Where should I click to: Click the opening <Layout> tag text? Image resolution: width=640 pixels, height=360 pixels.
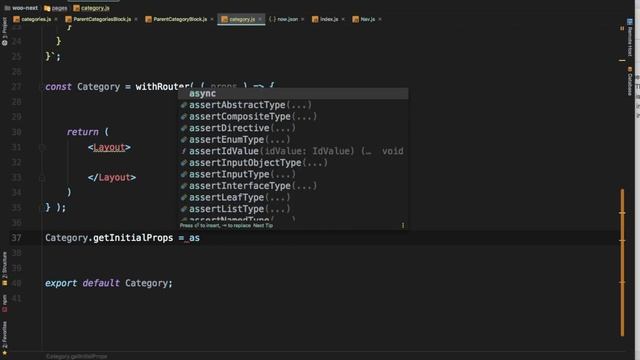[109, 147]
